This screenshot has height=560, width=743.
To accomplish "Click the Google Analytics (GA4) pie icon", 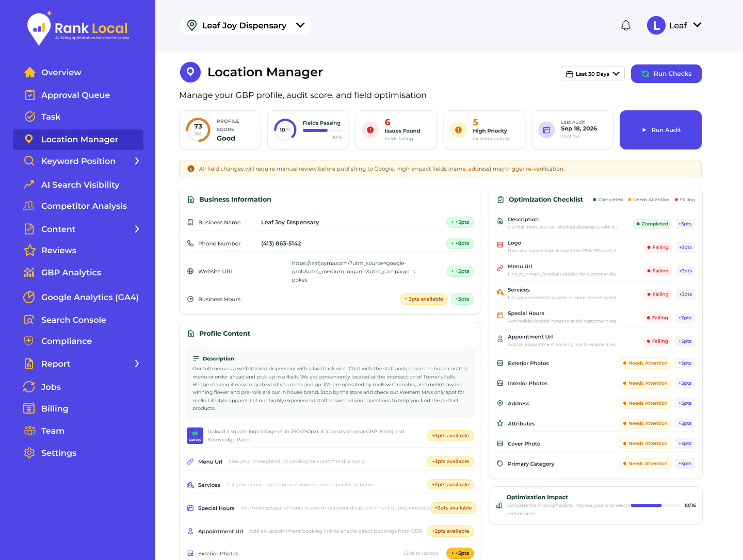I will [29, 297].
